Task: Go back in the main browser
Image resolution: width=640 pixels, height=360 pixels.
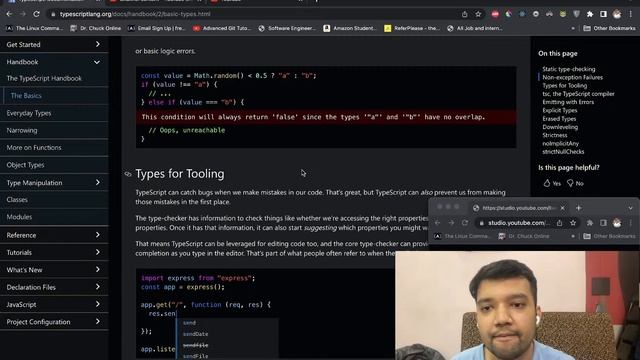Action: click(x=9, y=14)
